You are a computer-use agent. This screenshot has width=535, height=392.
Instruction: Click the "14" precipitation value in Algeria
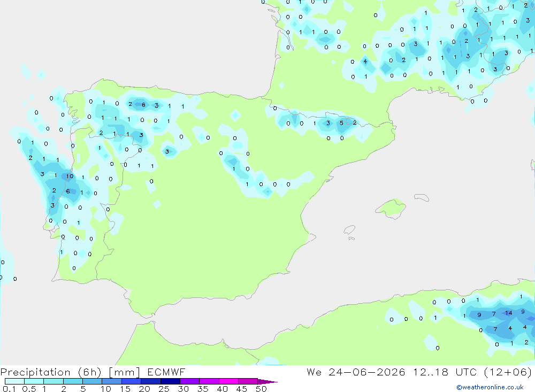(508, 313)
